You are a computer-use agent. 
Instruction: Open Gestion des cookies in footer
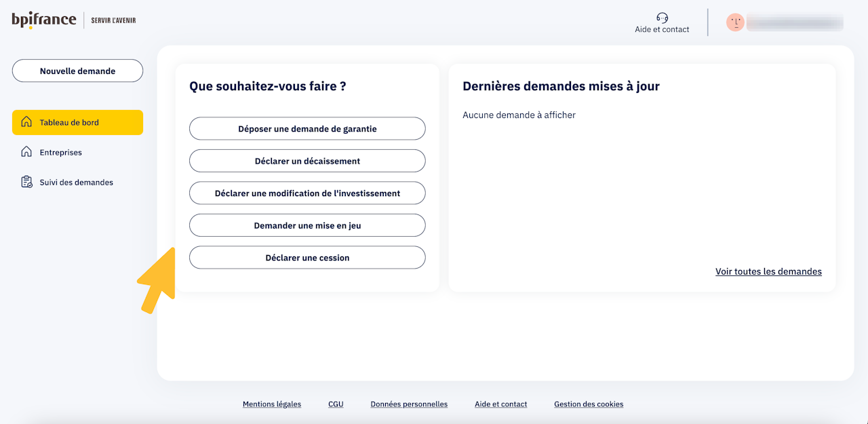(x=589, y=404)
